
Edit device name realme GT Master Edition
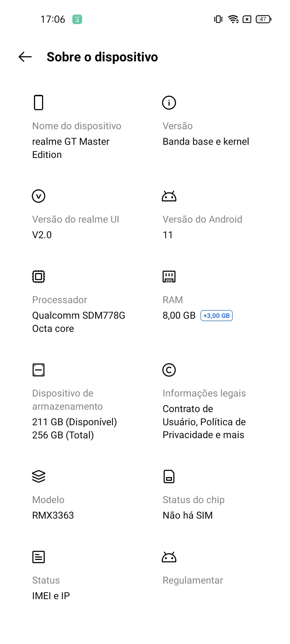coord(71,148)
